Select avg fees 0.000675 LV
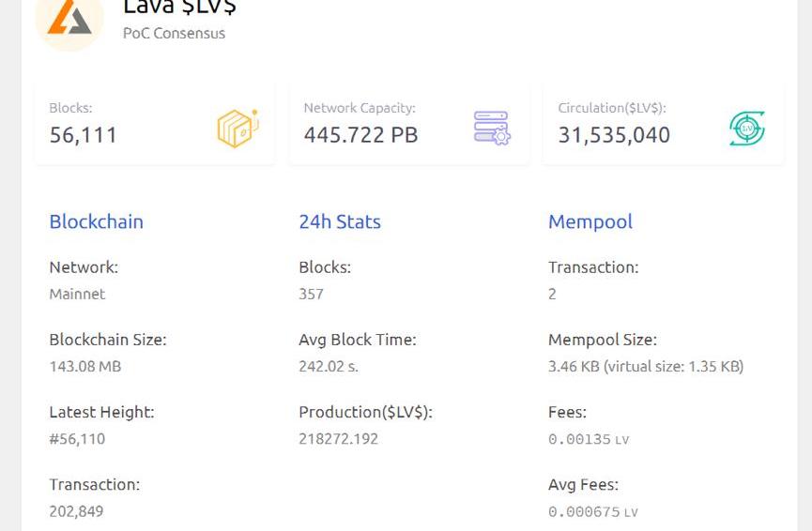 tap(593, 512)
